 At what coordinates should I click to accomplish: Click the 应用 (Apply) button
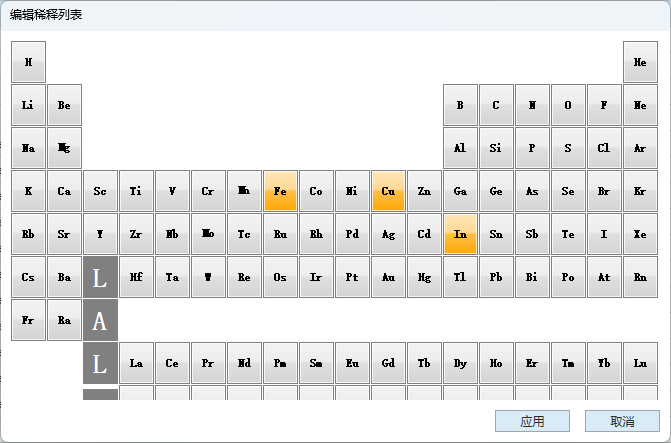(532, 422)
